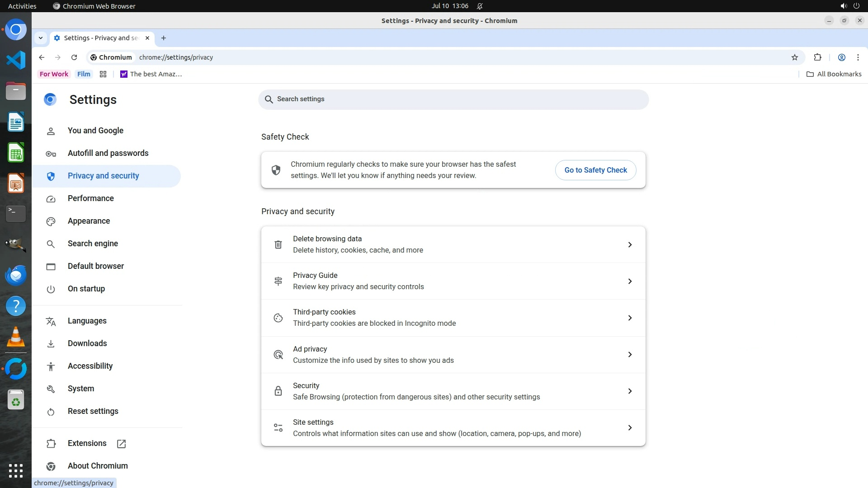Expand Delete browsing data chevron

(630, 244)
